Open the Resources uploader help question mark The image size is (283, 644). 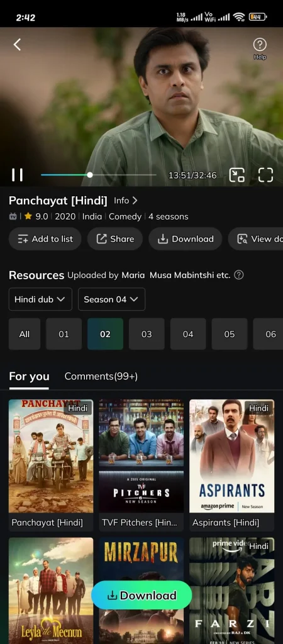tap(238, 275)
